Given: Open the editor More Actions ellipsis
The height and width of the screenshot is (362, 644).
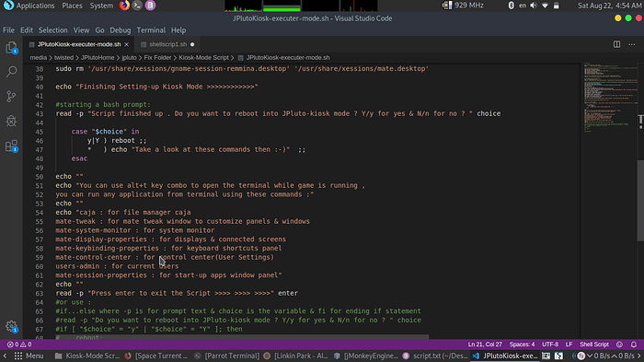Looking at the screenshot, I should coord(632,44).
